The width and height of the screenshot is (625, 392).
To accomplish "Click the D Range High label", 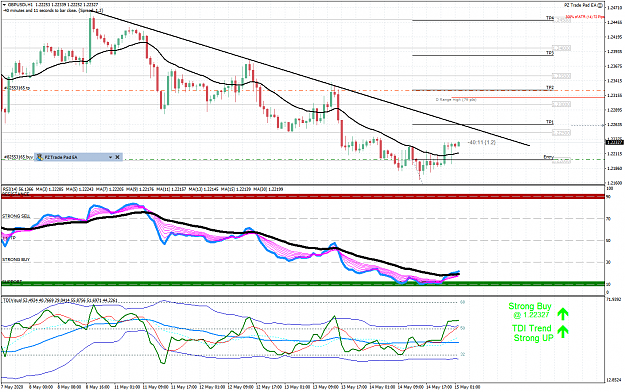I will [456, 100].
